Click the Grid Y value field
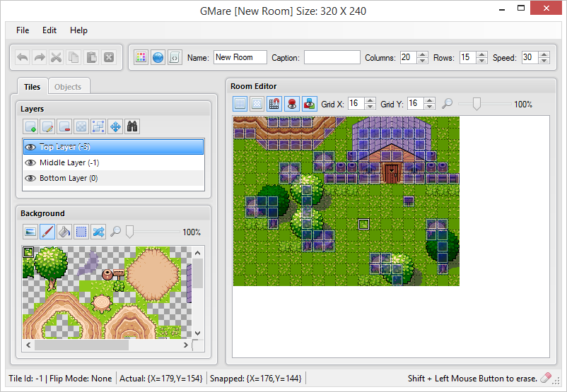This screenshot has width=567, height=392. [416, 104]
